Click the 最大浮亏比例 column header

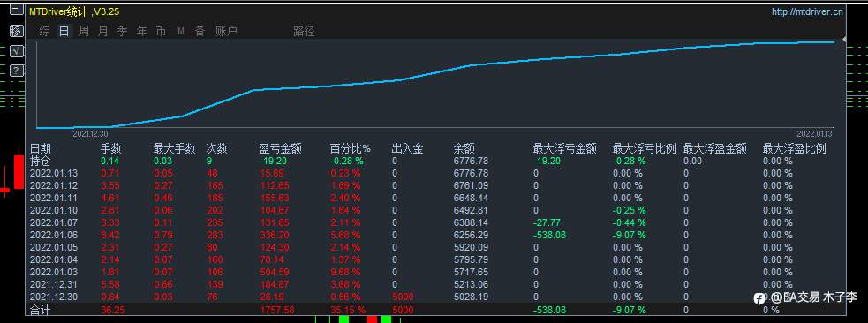point(645,149)
